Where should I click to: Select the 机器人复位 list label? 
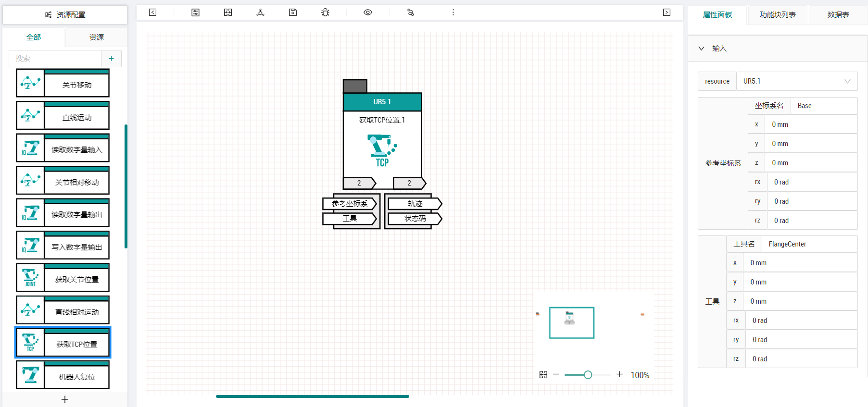click(x=77, y=377)
